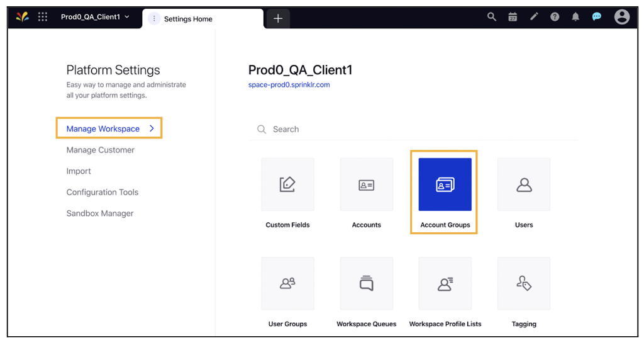Click the Custom Fields label
Viewport: 644px width, 345px height.
click(287, 225)
